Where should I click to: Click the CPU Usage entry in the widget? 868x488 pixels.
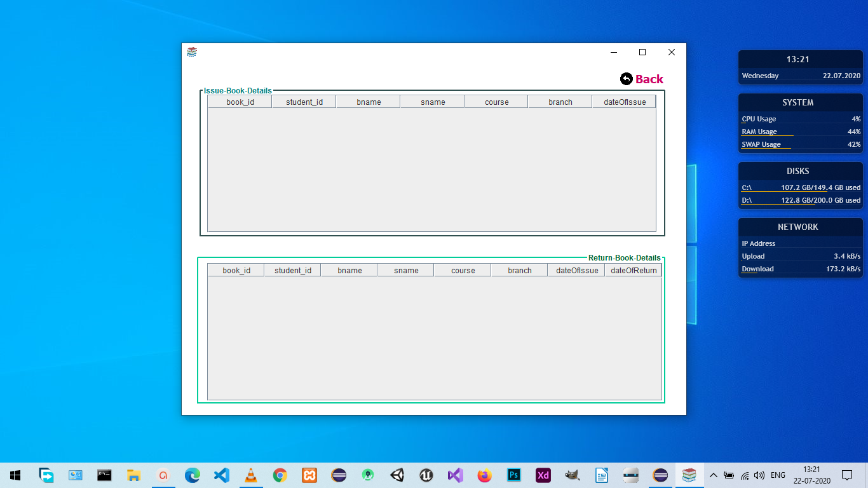[801, 119]
